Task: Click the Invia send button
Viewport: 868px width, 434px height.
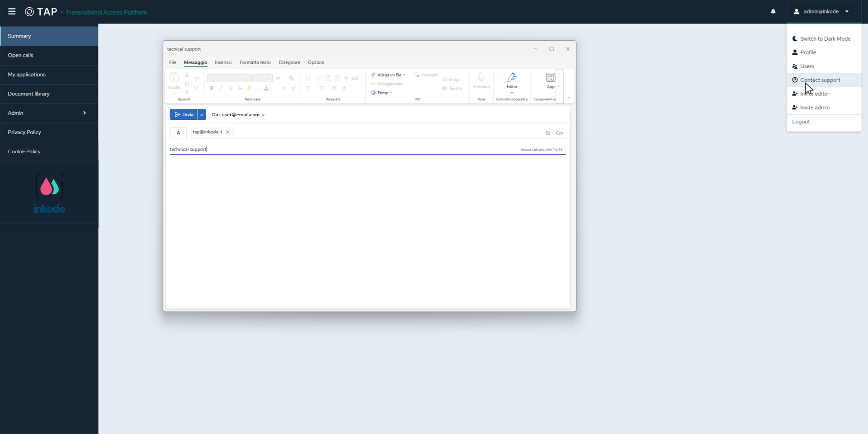Action: coord(184,115)
